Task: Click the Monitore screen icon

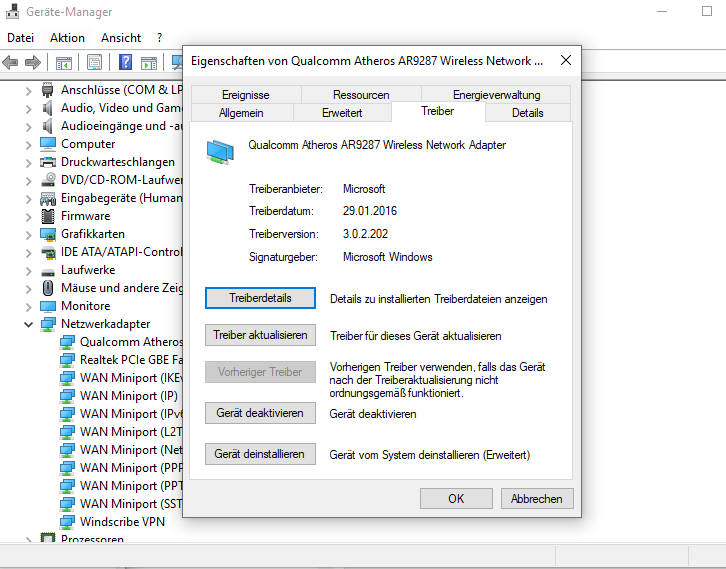Action: 48,306
